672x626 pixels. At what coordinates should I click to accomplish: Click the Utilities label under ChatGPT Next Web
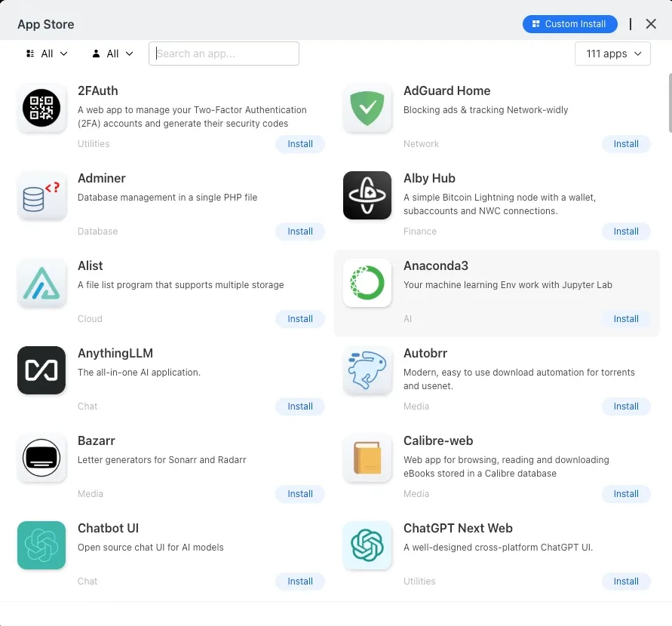(419, 581)
